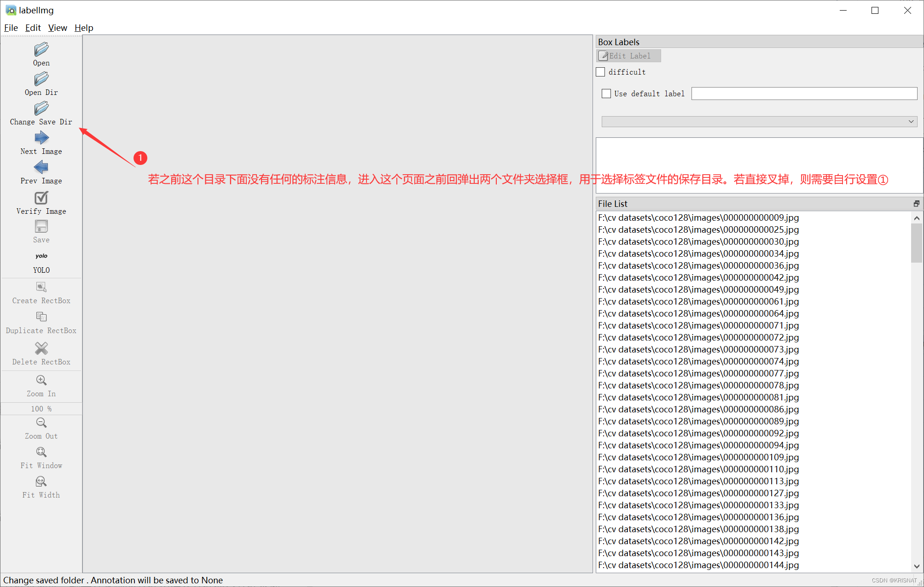Expand the label filter combo box
The height and width of the screenshot is (587, 924).
(911, 122)
